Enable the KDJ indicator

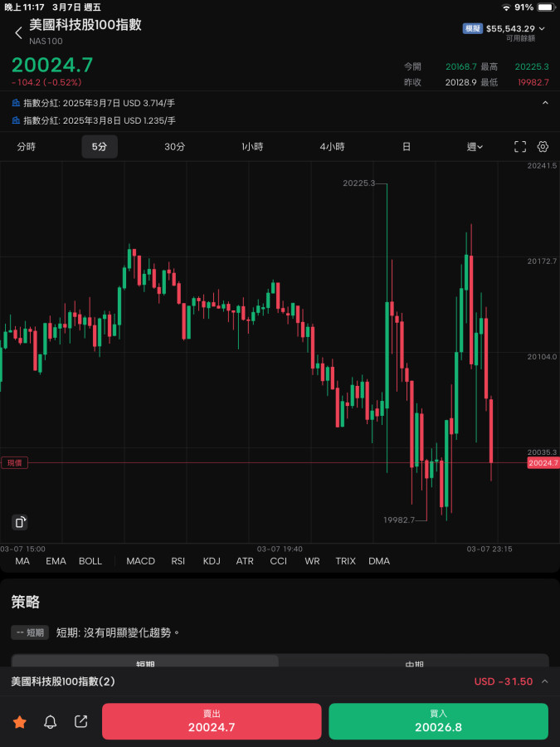(x=212, y=561)
